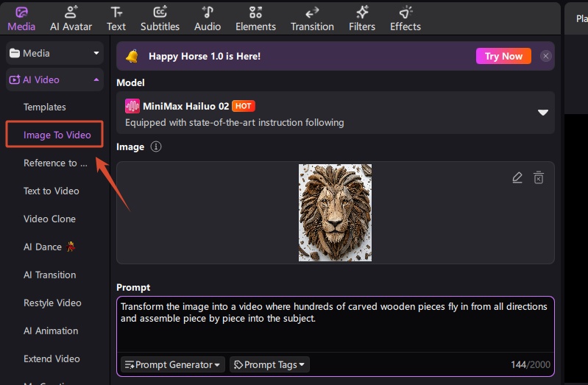
Task: Select the Subtitles CC icon
Action: pos(160,12)
